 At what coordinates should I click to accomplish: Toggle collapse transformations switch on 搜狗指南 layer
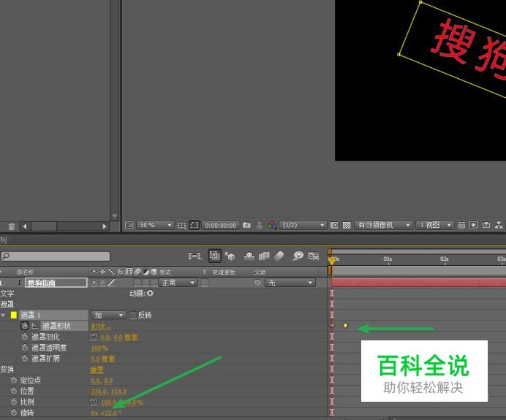pos(102,283)
